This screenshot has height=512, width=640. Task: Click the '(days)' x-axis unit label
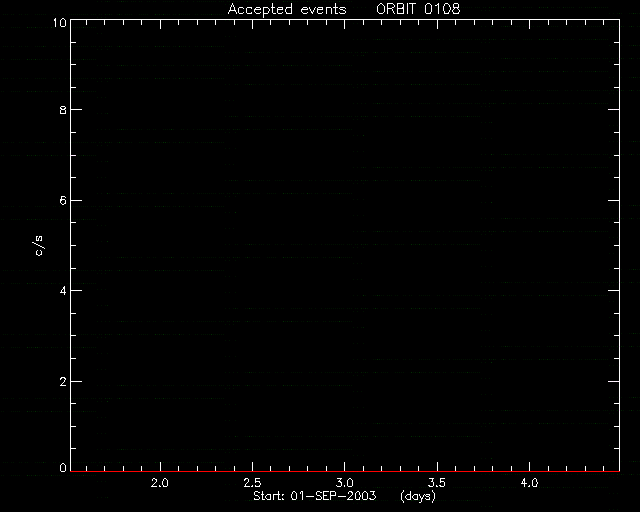pos(418,496)
